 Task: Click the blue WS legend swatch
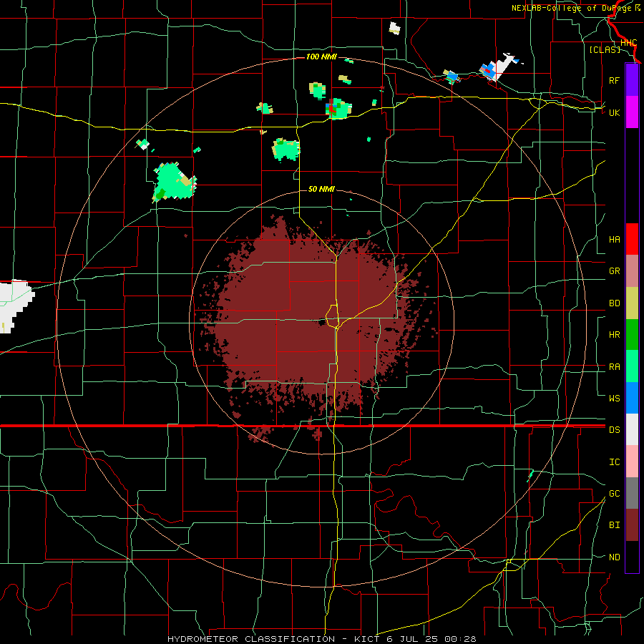click(x=632, y=398)
